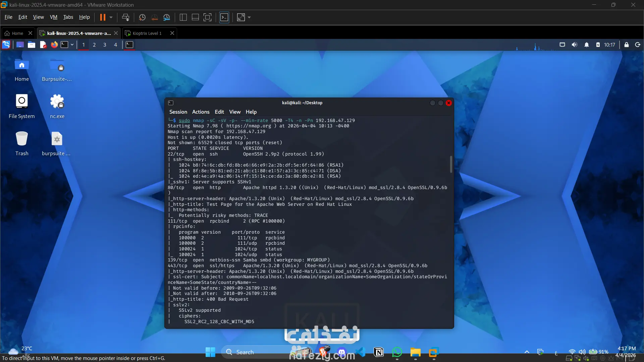Screen dimensions: 644x362
Task: Open the Kali volume control
Action: [575, 45]
